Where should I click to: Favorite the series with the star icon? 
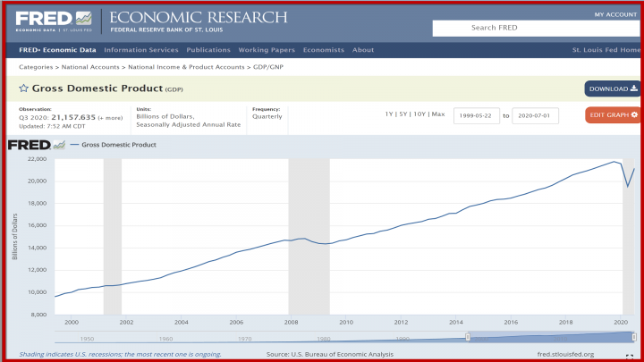point(23,88)
